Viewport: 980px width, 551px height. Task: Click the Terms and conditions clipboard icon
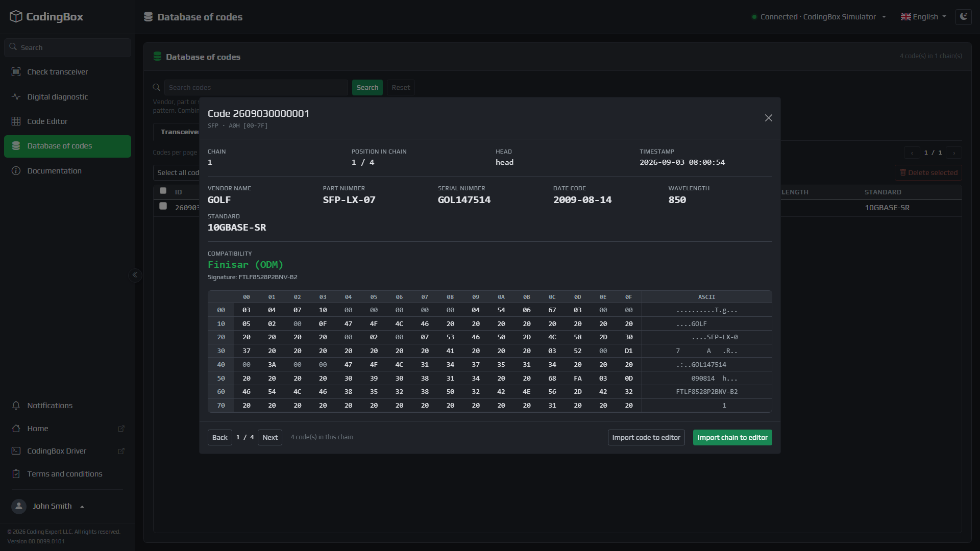point(16,474)
